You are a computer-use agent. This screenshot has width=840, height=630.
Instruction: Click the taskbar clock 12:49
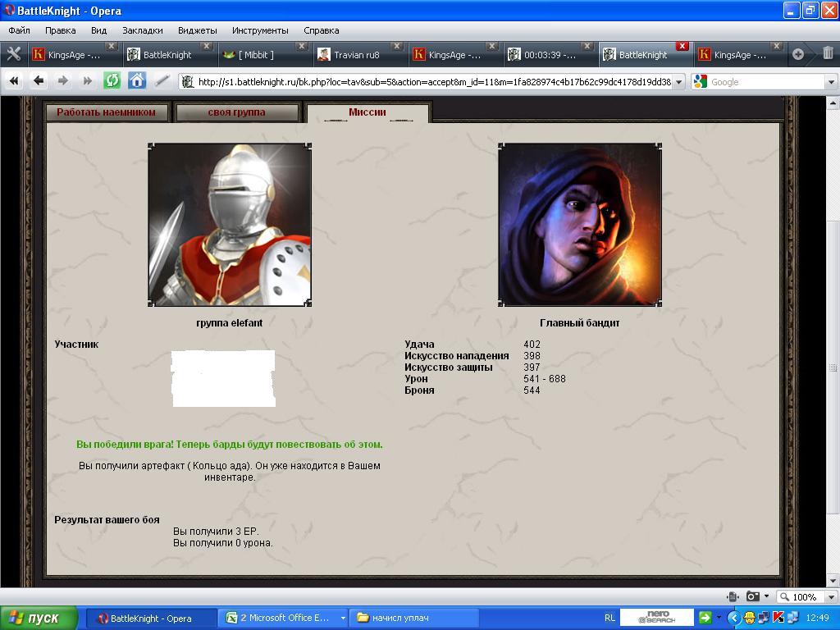click(x=817, y=619)
